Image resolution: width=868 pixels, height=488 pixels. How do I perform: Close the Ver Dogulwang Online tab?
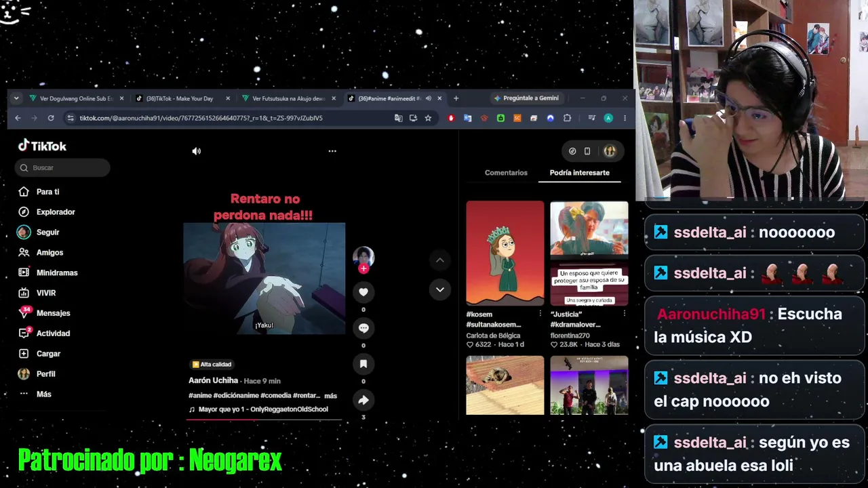[x=122, y=98]
